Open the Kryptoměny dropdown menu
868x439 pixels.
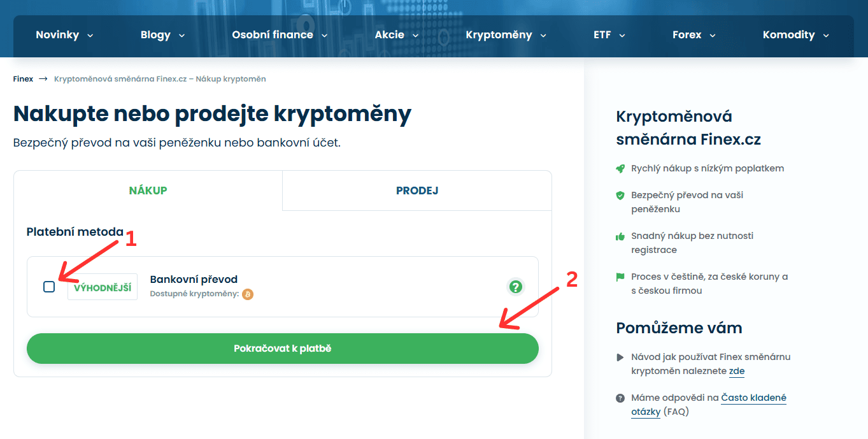(x=506, y=35)
